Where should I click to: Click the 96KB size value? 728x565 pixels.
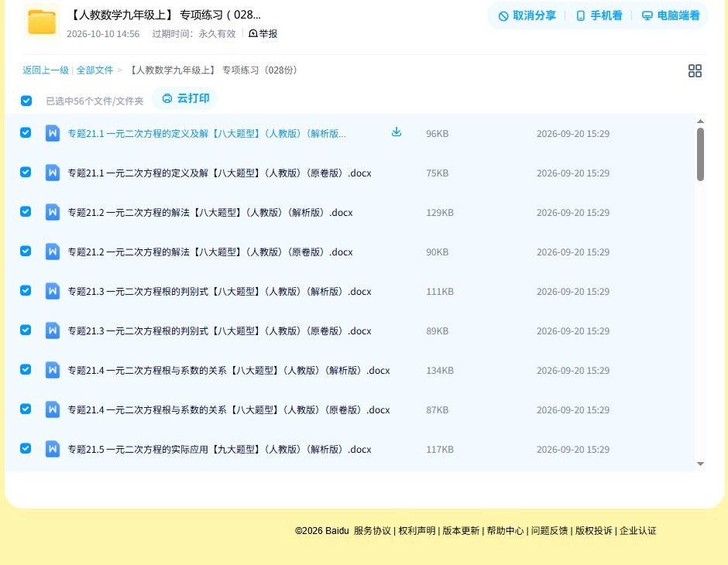[x=438, y=134]
